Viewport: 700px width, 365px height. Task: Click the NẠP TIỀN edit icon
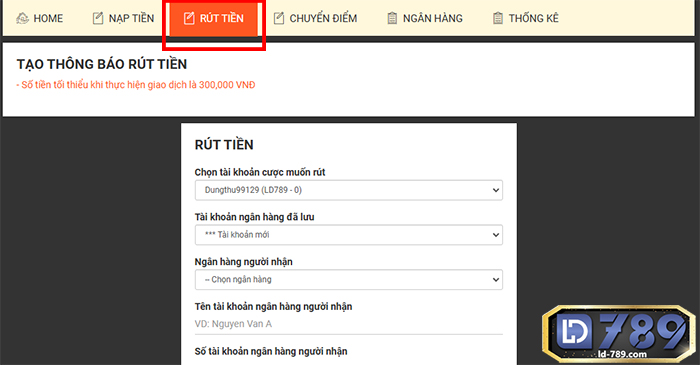(98, 18)
